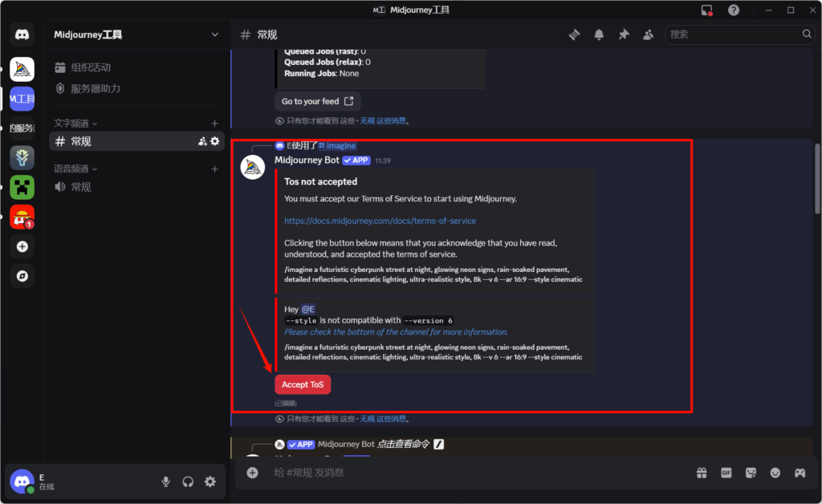Click 点击查看命令 in the reply preview
822x504 pixels.
point(403,445)
